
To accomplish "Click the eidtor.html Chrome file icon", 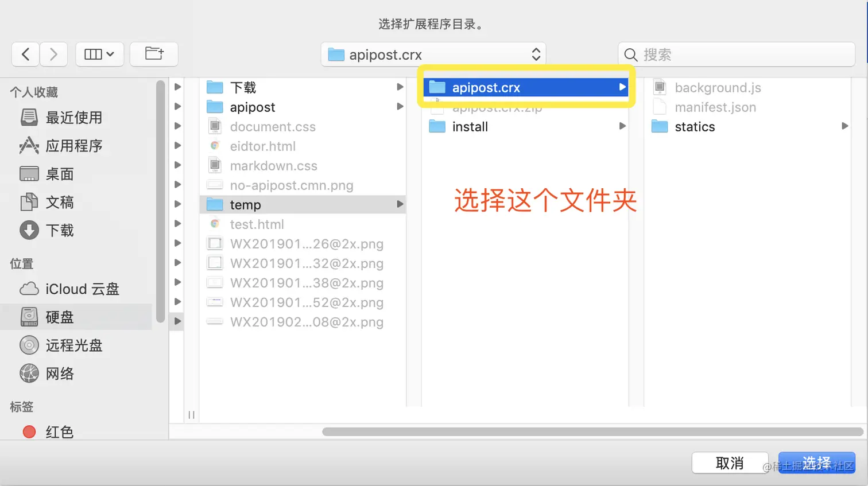I will 215,146.
